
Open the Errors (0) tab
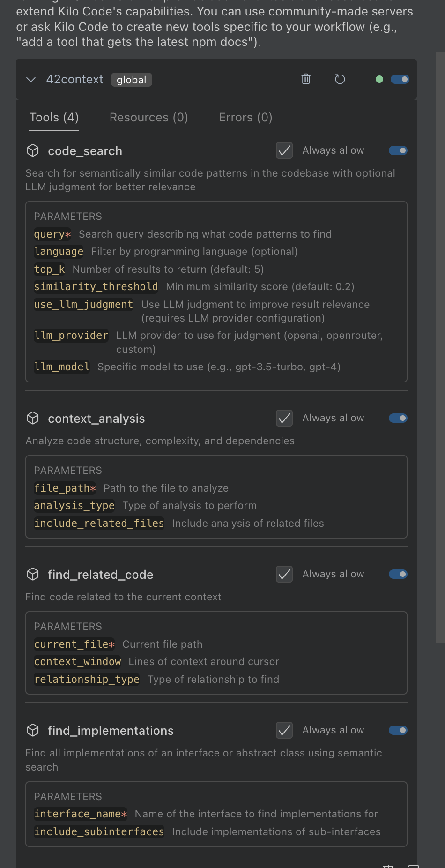245,117
